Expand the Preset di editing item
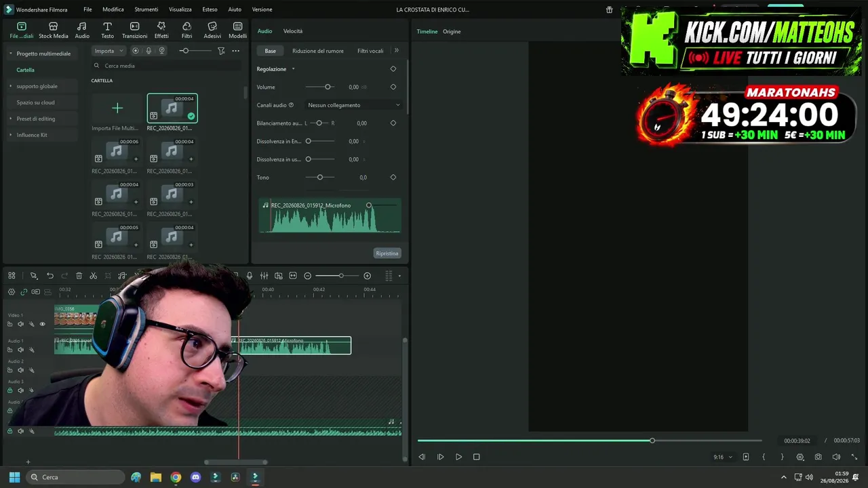 pyautogui.click(x=10, y=119)
